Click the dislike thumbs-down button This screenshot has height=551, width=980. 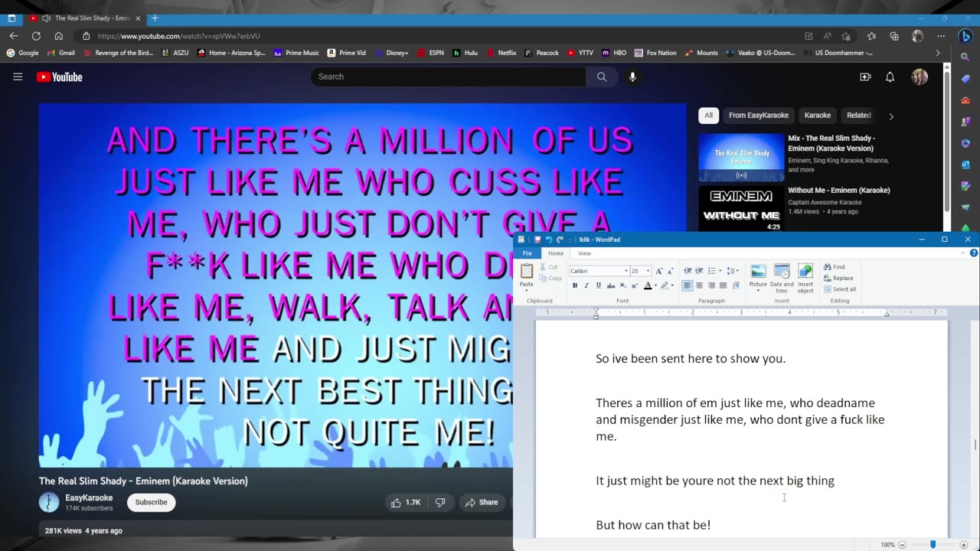tap(440, 502)
